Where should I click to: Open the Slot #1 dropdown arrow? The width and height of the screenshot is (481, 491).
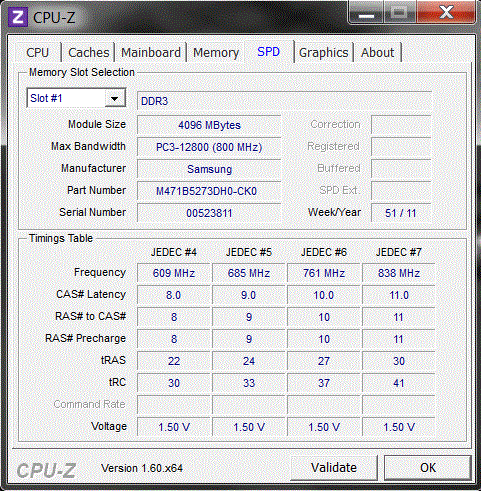(115, 98)
